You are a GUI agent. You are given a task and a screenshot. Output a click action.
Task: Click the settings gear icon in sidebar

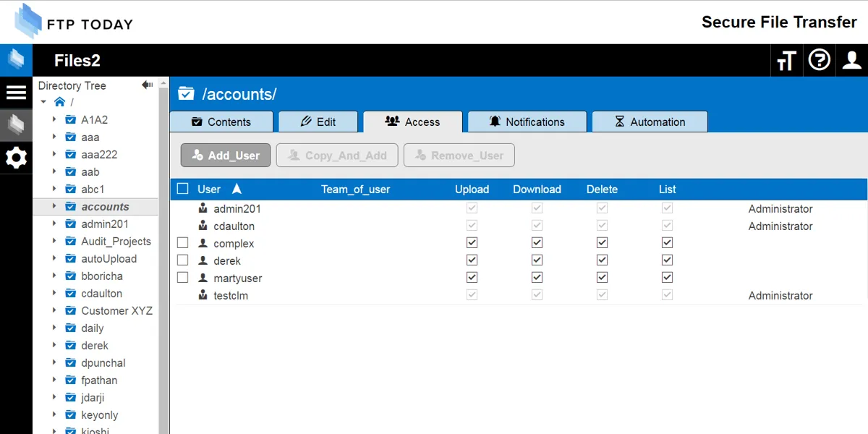coord(16,157)
